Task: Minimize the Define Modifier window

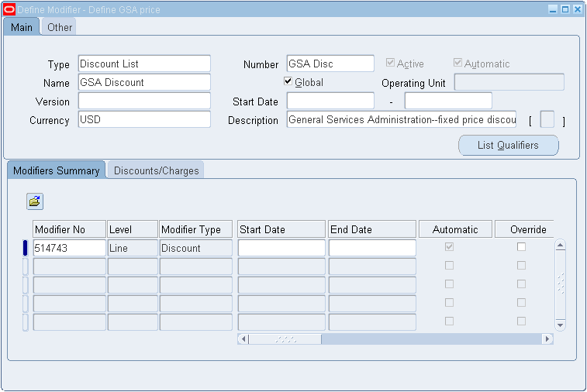Action: 553,9
